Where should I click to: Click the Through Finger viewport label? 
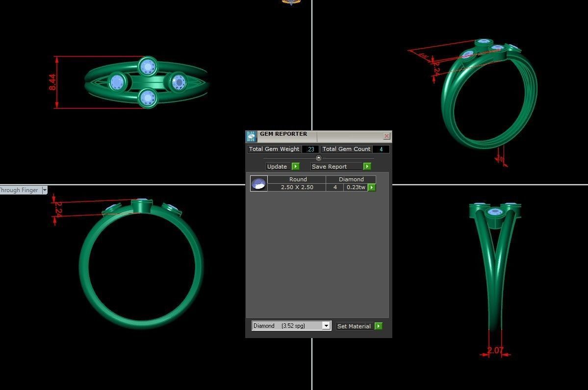click(x=19, y=190)
